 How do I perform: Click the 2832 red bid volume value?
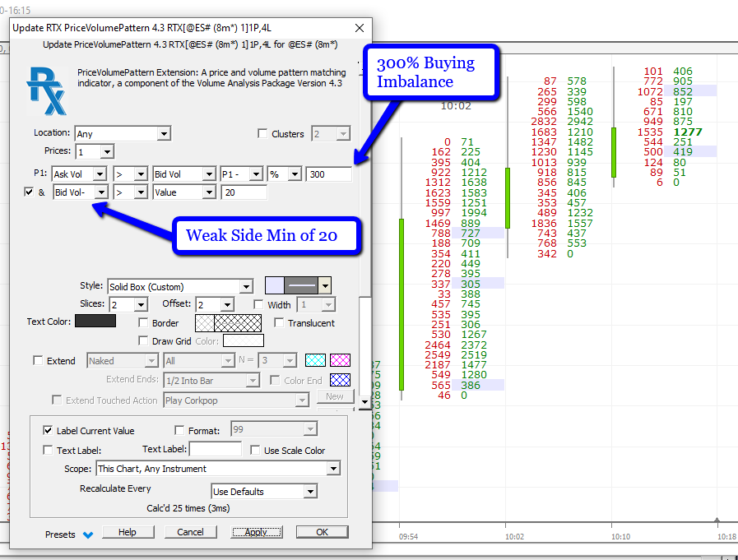pos(544,122)
